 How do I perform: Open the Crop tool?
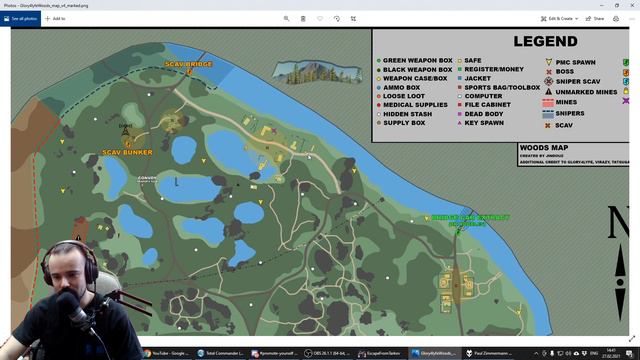point(353,18)
